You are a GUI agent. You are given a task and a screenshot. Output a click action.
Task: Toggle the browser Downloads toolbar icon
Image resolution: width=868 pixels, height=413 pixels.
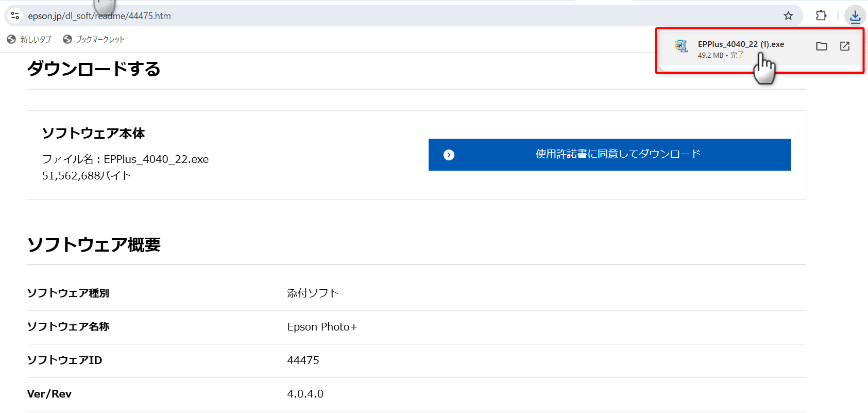tap(855, 16)
